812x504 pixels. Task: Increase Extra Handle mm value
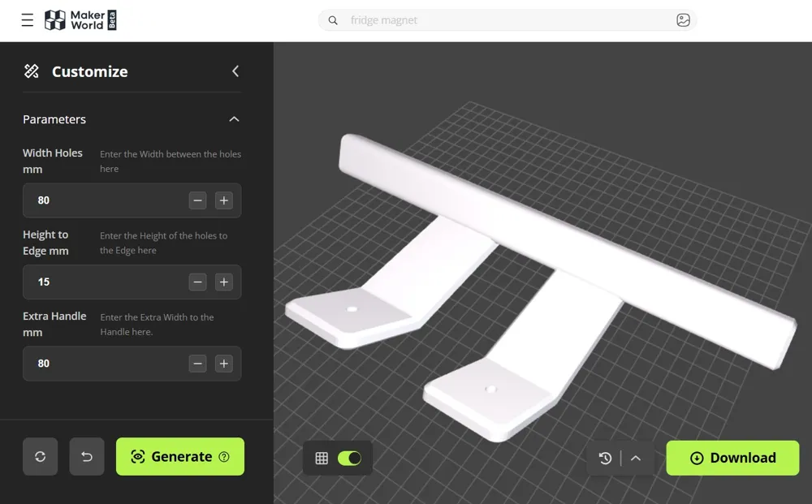click(224, 364)
